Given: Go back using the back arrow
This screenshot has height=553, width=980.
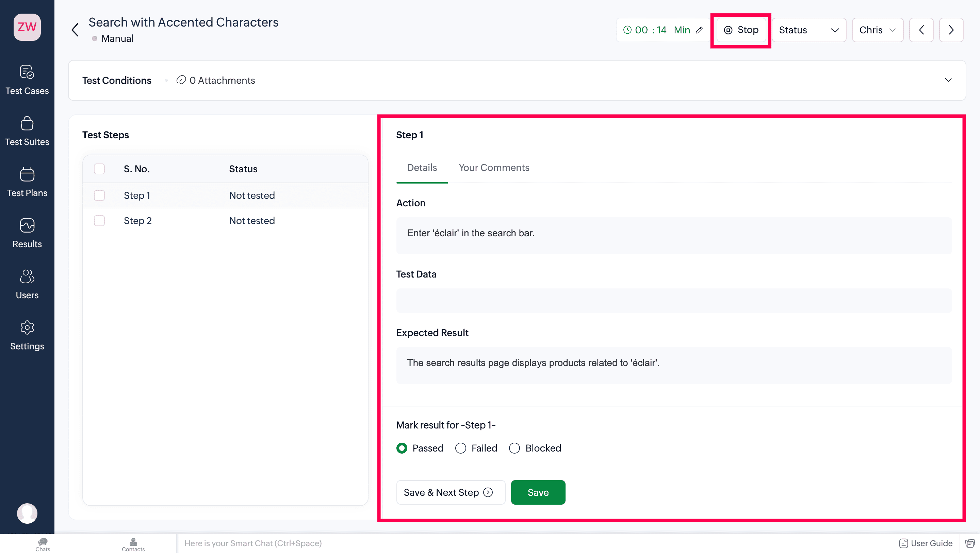Looking at the screenshot, I should [x=75, y=30].
